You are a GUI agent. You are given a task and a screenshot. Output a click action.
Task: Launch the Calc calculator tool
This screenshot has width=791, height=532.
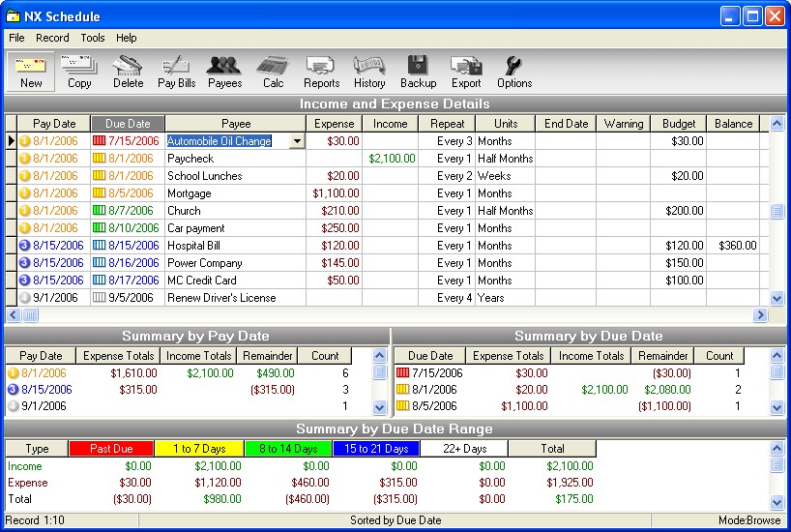click(x=273, y=72)
